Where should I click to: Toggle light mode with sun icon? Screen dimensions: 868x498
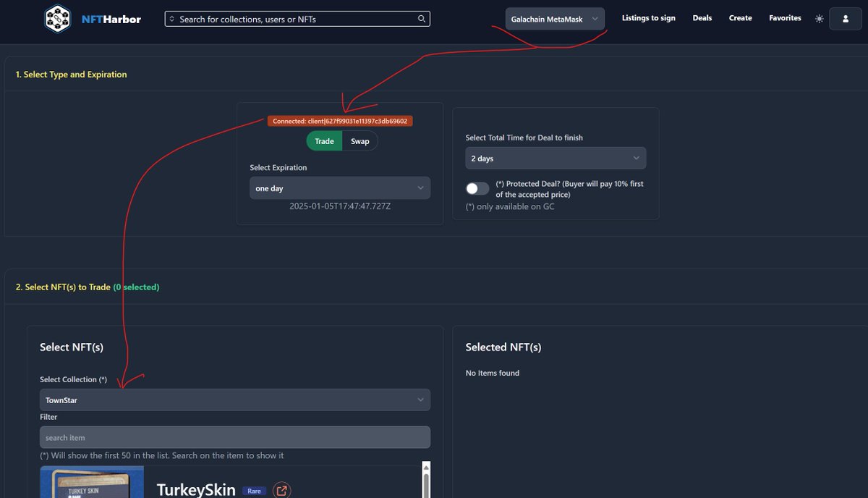(819, 18)
